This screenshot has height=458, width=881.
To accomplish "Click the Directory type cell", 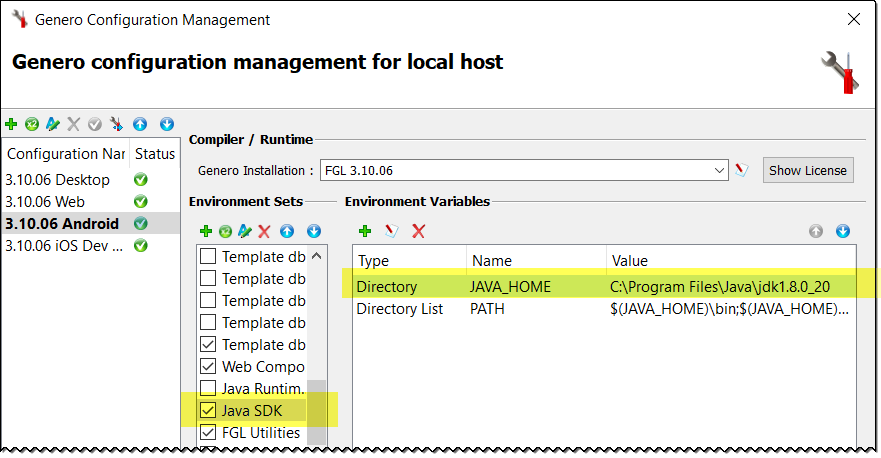I will pos(387,287).
